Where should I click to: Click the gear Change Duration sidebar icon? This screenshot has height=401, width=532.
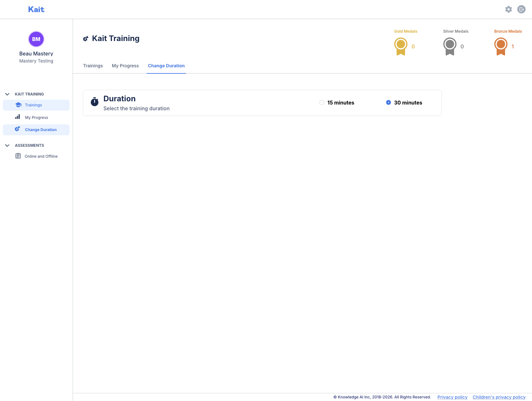(18, 129)
